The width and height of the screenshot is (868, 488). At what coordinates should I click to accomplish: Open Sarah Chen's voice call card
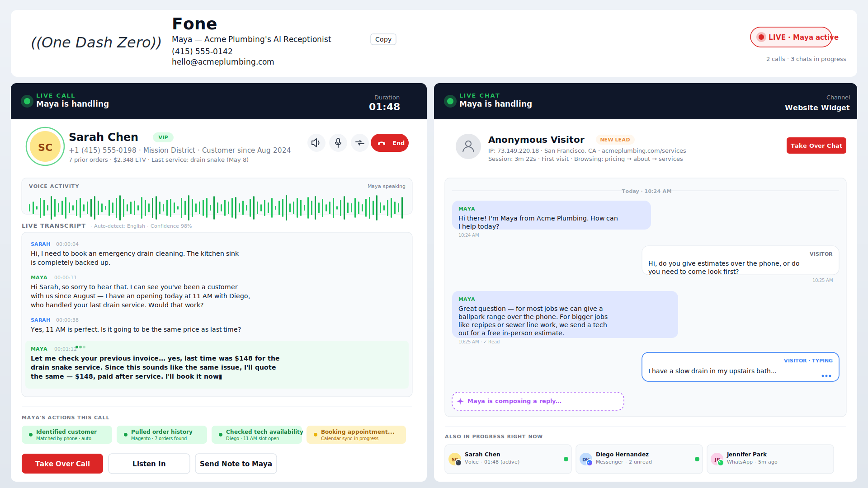pos(508,459)
